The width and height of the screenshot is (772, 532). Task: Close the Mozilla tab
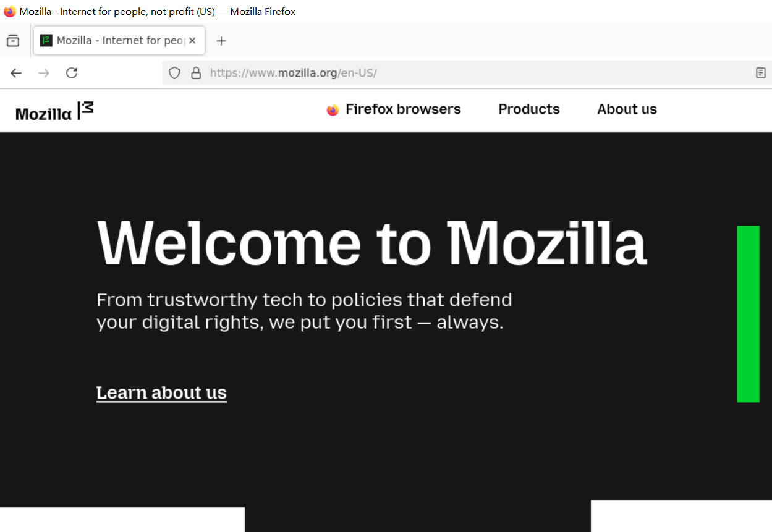[x=192, y=40]
